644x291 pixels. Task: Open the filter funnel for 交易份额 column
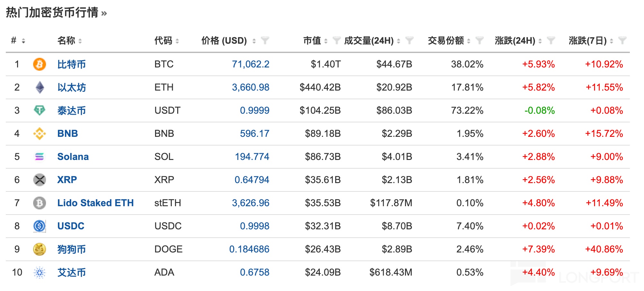point(480,41)
